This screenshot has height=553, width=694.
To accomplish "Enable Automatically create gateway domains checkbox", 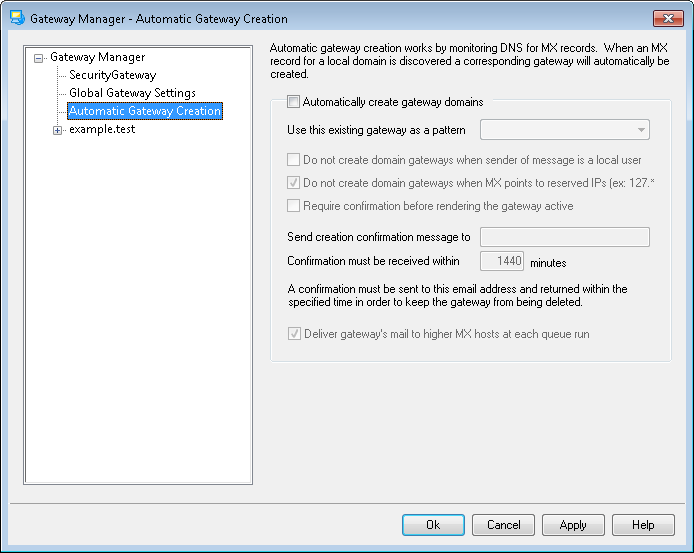I will click(x=293, y=102).
